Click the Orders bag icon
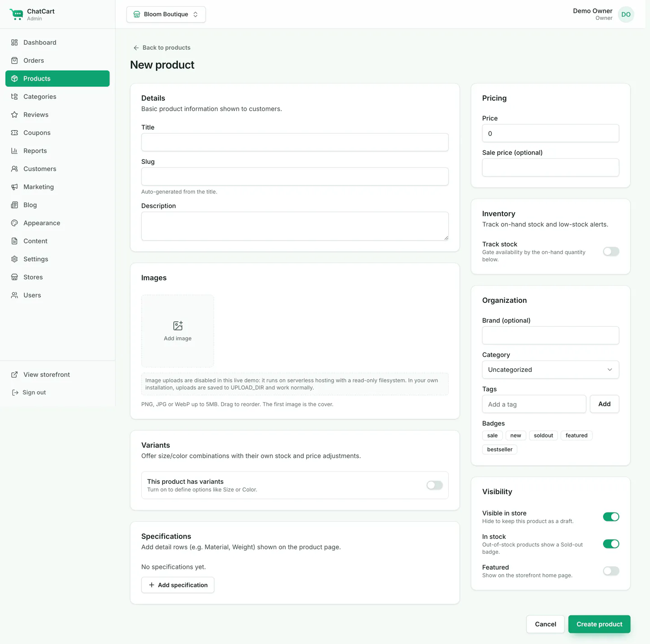This screenshot has width=650, height=644. pyautogui.click(x=14, y=60)
